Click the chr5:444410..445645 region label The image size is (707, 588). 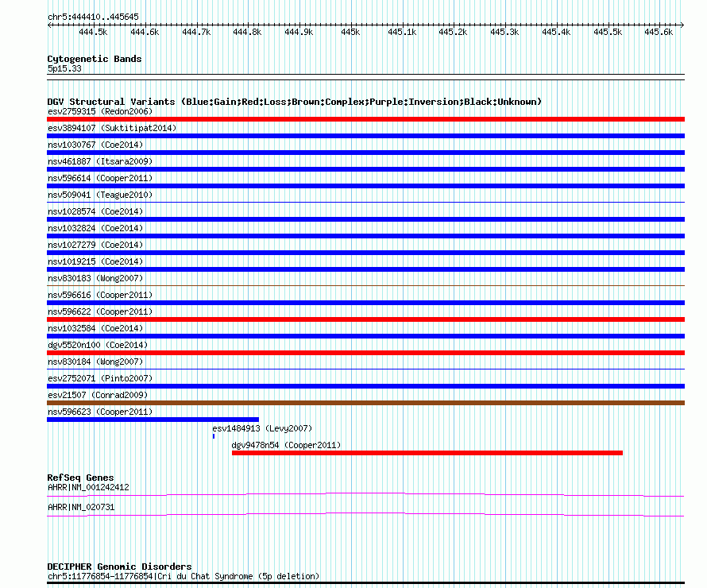(93, 17)
